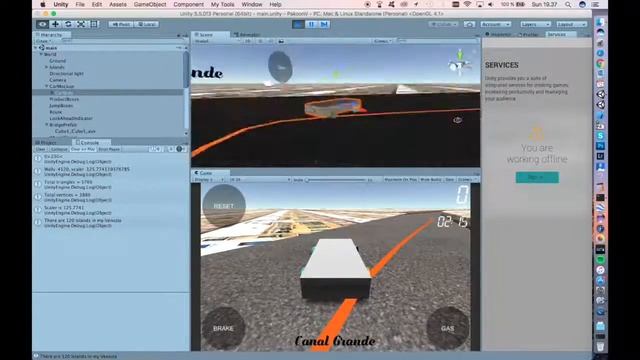Toggle Console Collapse option
The width and height of the screenshot is (640, 360).
[x=59, y=149]
